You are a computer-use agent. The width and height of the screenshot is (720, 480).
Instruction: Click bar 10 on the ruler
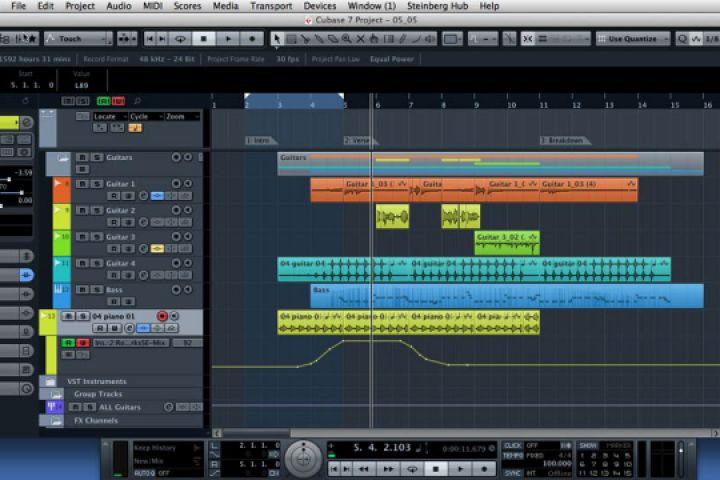pyautogui.click(x=511, y=105)
